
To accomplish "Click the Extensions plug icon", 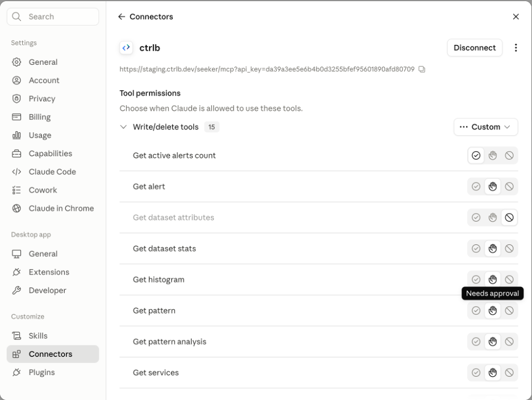I will point(16,272).
